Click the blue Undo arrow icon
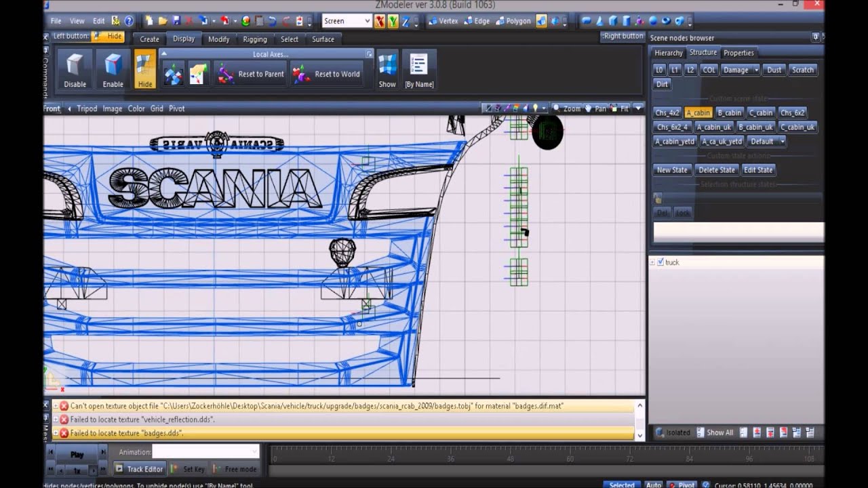This screenshot has width=868, height=488. [272, 21]
